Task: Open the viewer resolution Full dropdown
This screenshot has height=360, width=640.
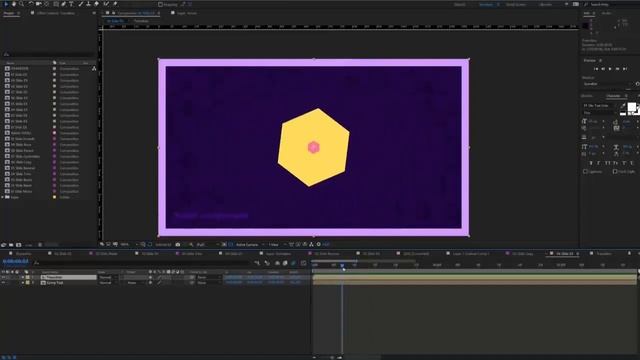Action: coord(206,244)
